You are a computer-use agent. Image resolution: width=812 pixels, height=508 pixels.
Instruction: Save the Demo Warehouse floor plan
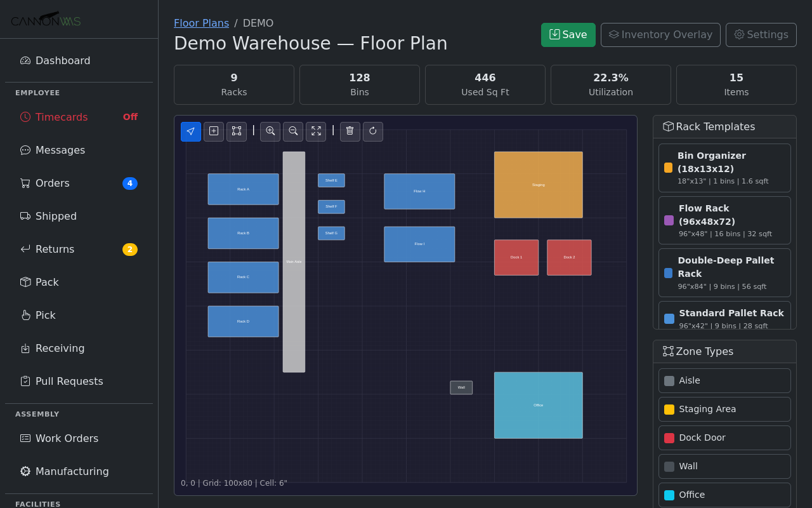coord(568,35)
